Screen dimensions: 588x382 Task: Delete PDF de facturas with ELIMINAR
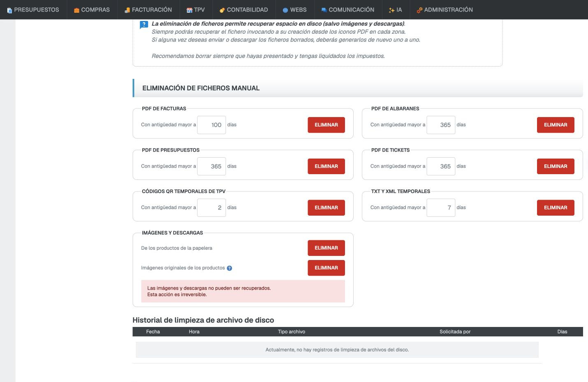tap(326, 125)
